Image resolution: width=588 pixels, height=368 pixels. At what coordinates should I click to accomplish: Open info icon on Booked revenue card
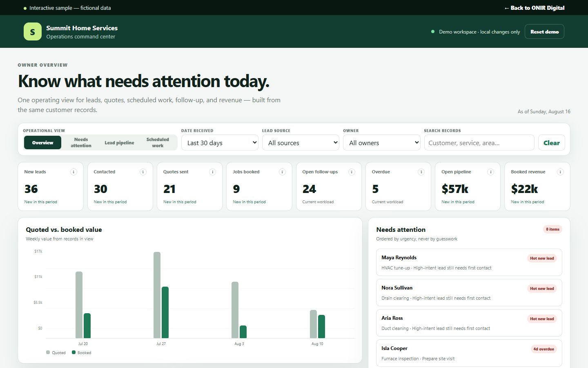[560, 172]
